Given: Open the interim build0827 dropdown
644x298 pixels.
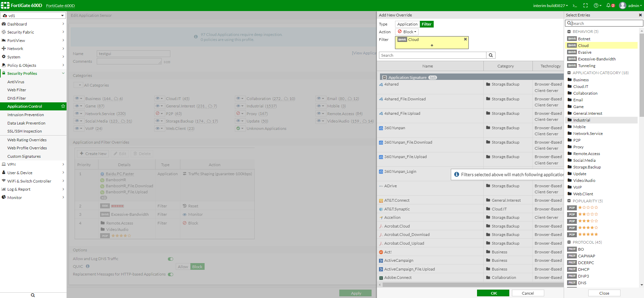Looking at the screenshot, I should (x=551, y=5).
